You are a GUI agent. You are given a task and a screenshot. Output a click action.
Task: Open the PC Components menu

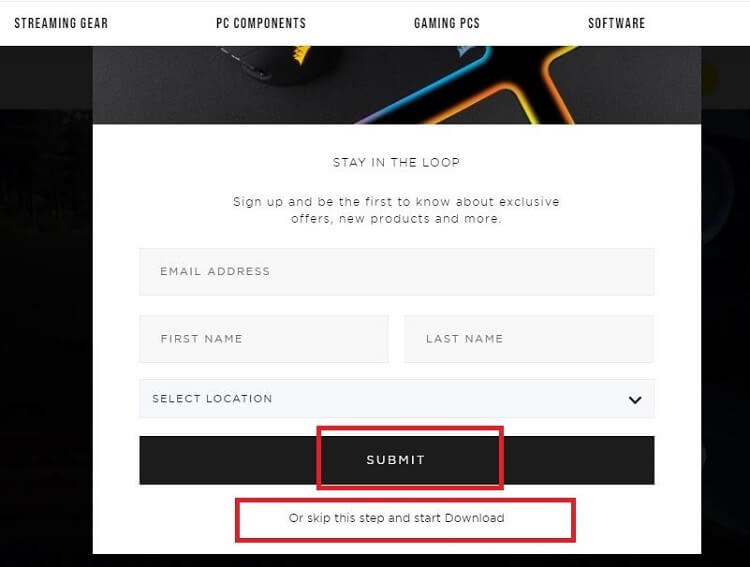[x=261, y=23]
